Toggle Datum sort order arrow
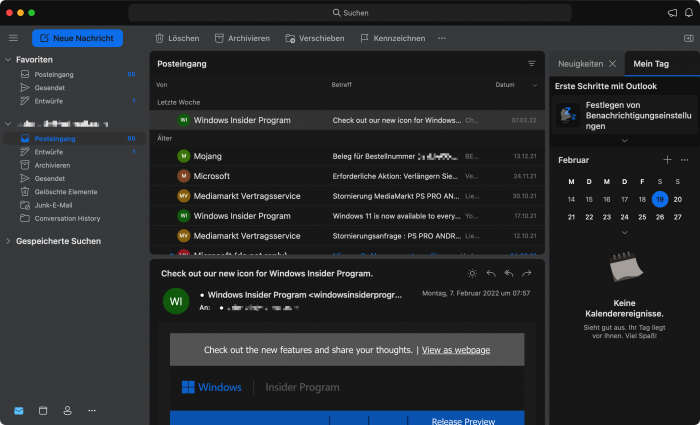The height and width of the screenshot is (425, 700). tap(535, 85)
